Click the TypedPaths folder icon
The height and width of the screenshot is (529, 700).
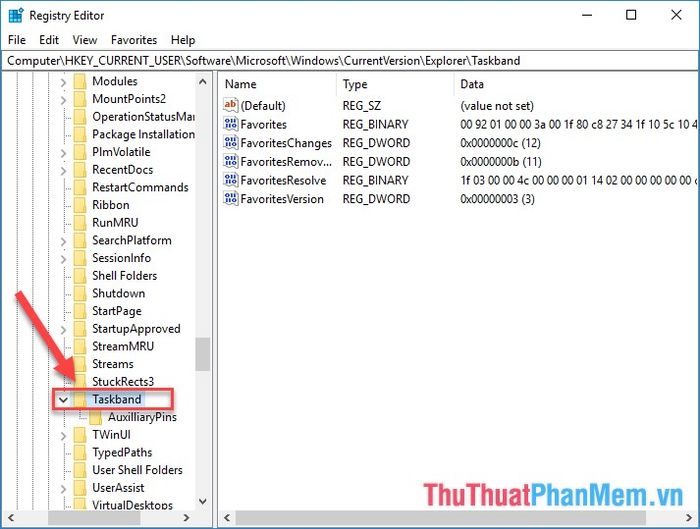(80, 452)
